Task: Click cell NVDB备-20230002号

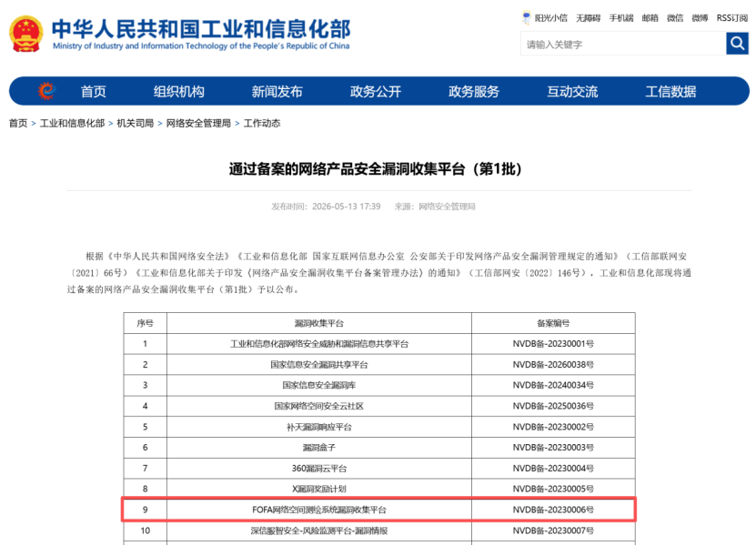Action: (553, 427)
